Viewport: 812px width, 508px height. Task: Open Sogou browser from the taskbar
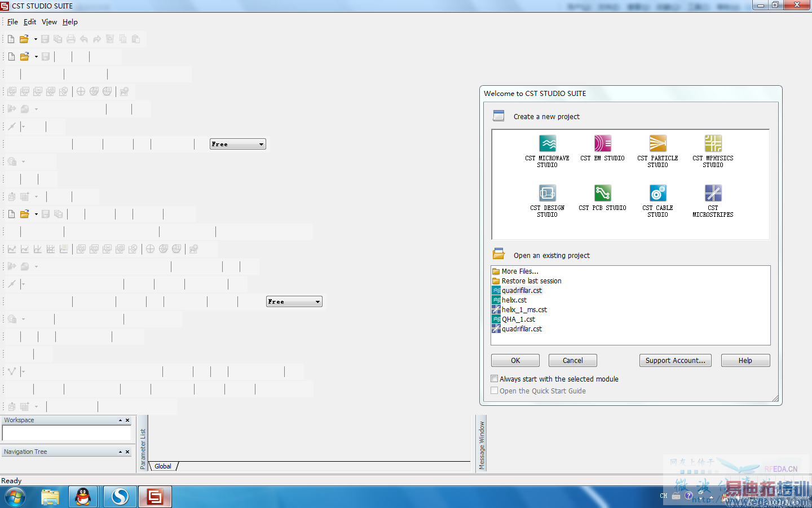click(120, 497)
